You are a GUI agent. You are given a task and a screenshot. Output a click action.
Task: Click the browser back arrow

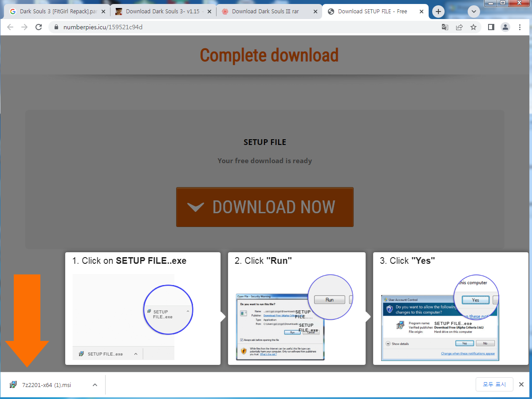click(x=10, y=27)
